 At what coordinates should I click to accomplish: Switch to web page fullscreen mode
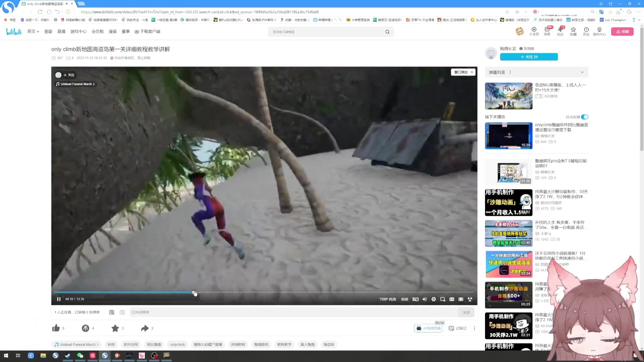461,299
